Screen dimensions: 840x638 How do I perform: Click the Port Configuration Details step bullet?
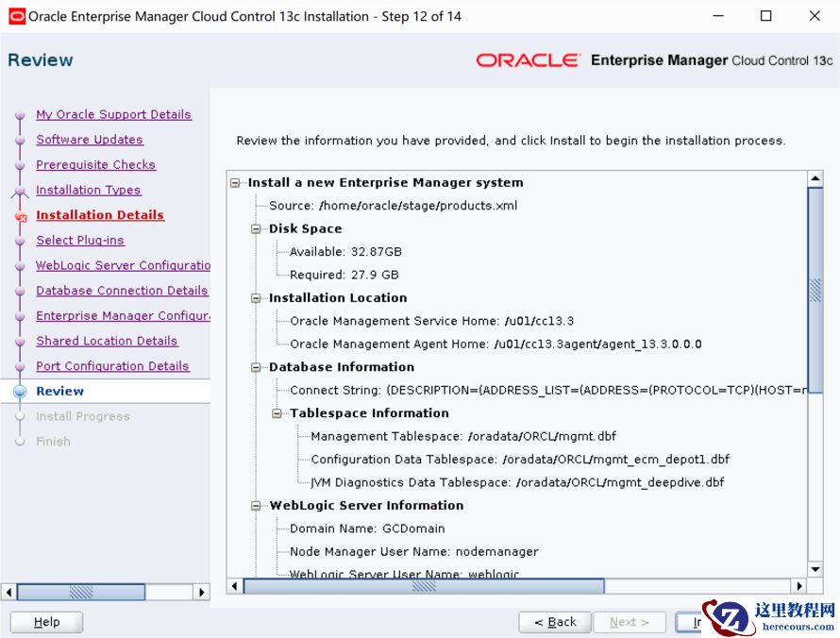(x=21, y=366)
